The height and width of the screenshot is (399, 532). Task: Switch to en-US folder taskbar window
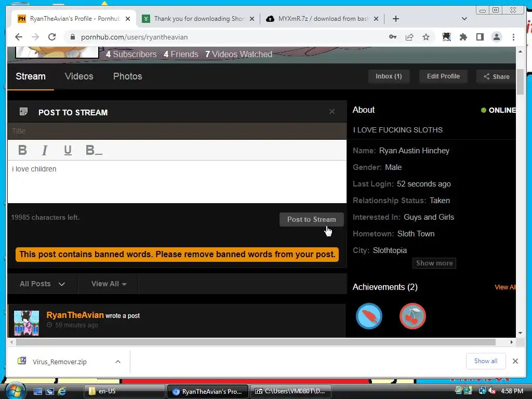tap(124, 391)
